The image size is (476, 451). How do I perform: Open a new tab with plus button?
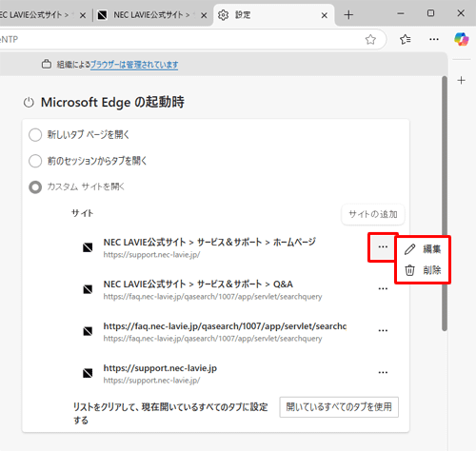point(348,15)
